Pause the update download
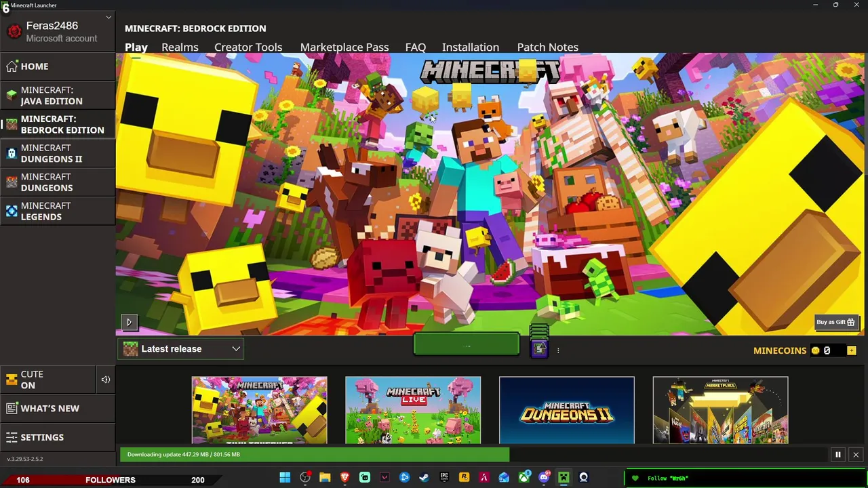The width and height of the screenshot is (868, 488). [838, 455]
